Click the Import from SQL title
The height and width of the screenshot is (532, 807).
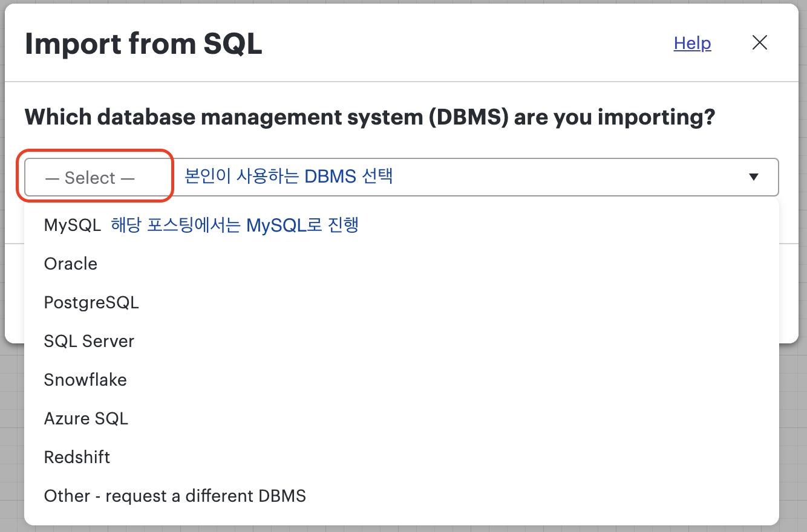143,44
